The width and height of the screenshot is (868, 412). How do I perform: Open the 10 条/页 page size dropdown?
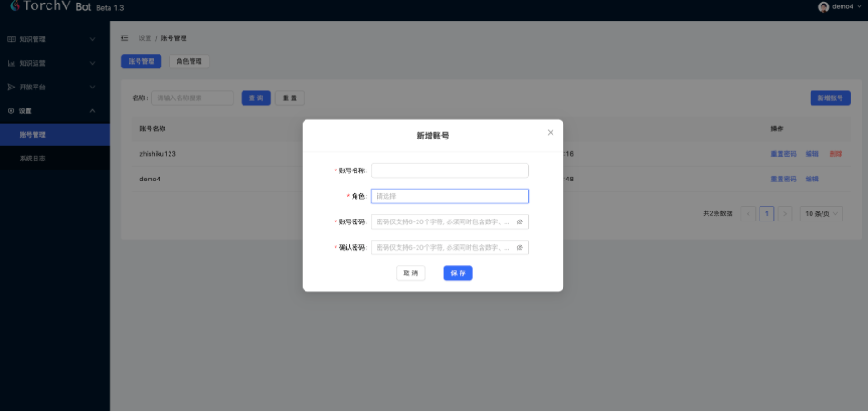[821, 213]
